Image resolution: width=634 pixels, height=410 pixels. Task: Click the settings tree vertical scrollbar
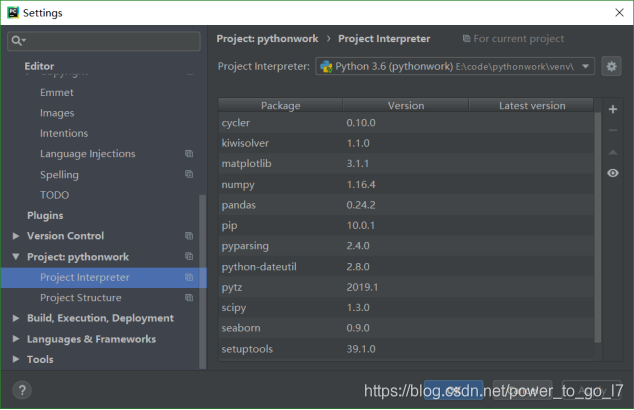203,282
